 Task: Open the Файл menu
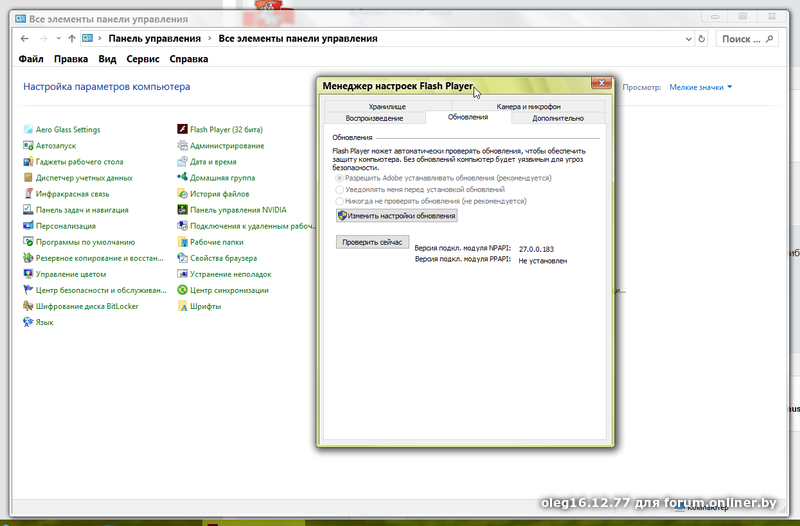coord(31,59)
